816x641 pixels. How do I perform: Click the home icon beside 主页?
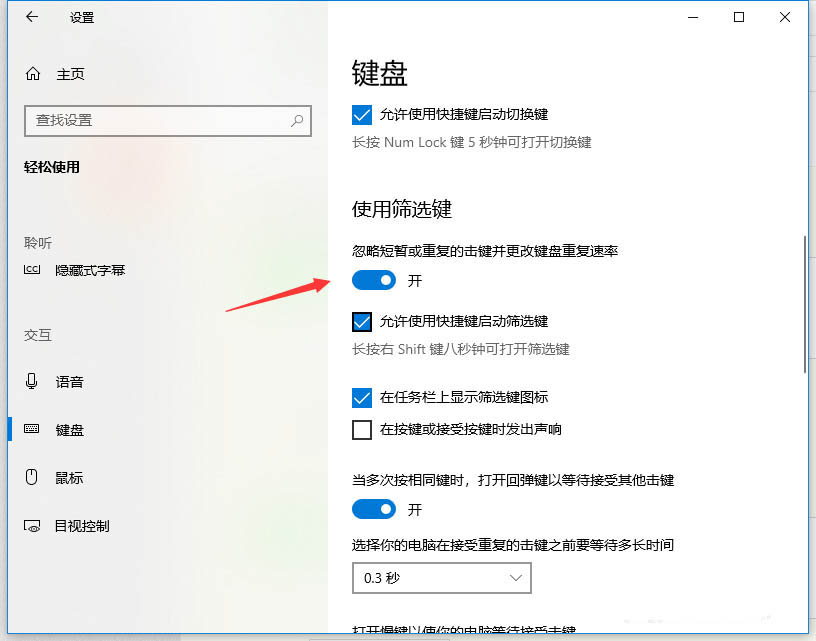click(33, 74)
